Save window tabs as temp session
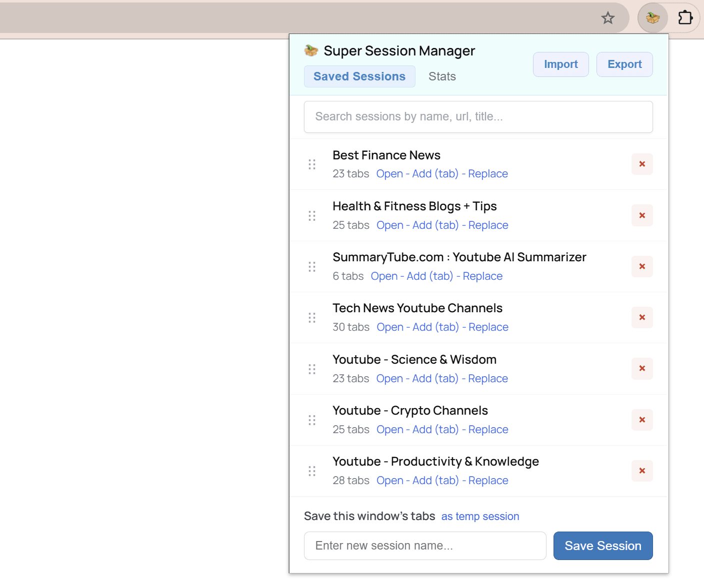 [x=480, y=516]
